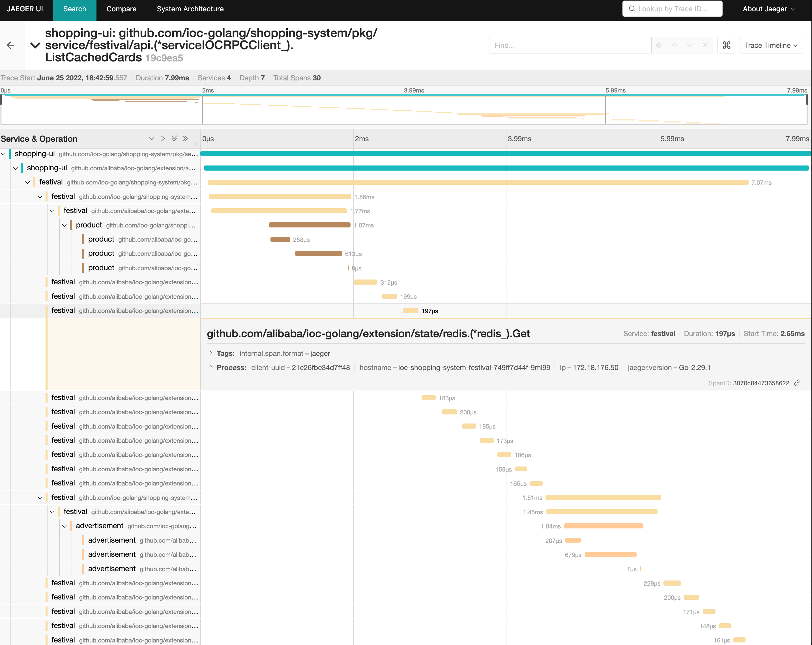This screenshot has width=812, height=645.
Task: Expand the Process section of the span detail
Action: (212, 367)
